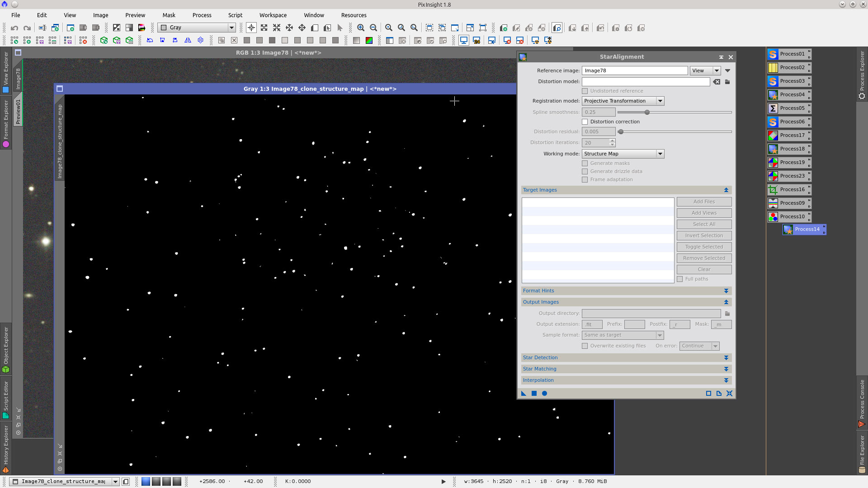This screenshot has width=868, height=488.
Task: Tick the Full paths checkbox
Action: 680,279
